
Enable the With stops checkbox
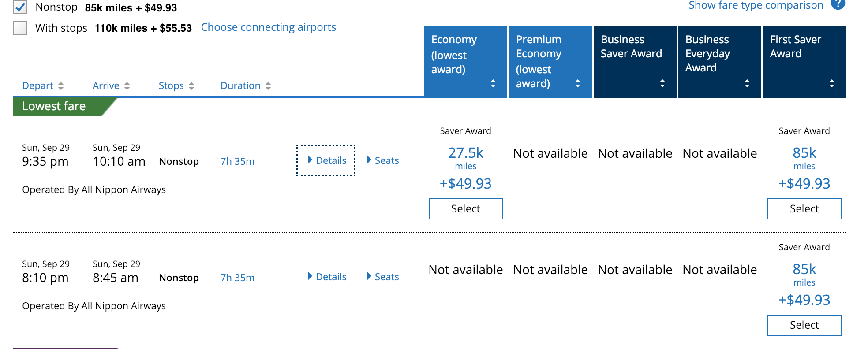[x=20, y=28]
